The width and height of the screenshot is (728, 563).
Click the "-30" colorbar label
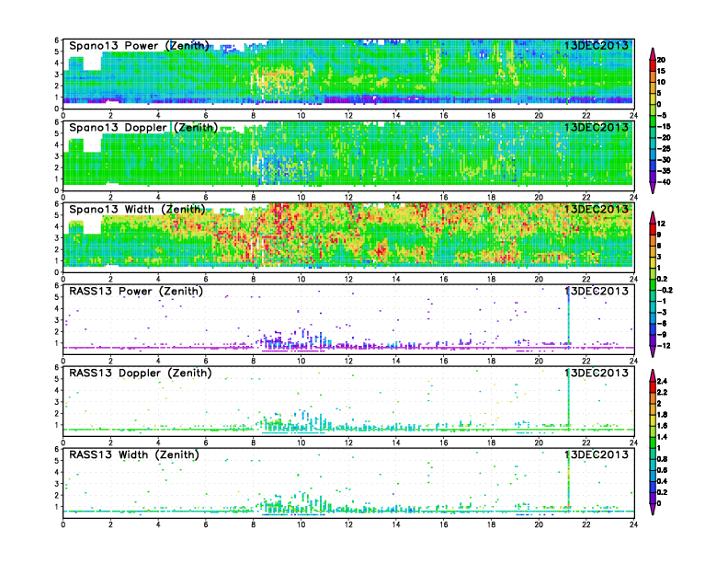click(664, 160)
